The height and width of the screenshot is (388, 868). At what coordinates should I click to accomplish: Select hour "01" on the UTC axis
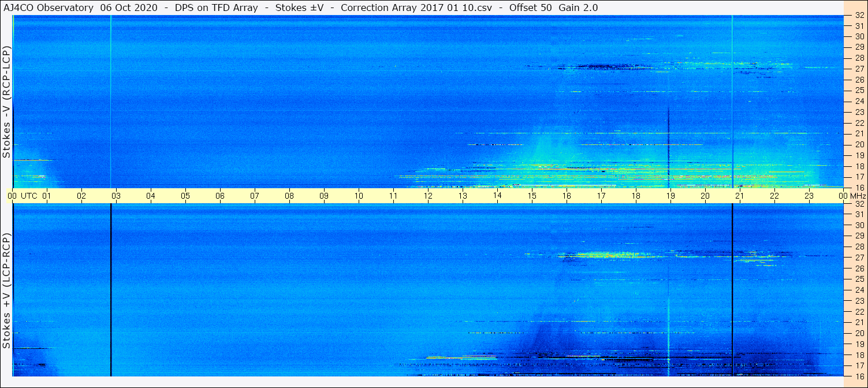tap(47, 196)
